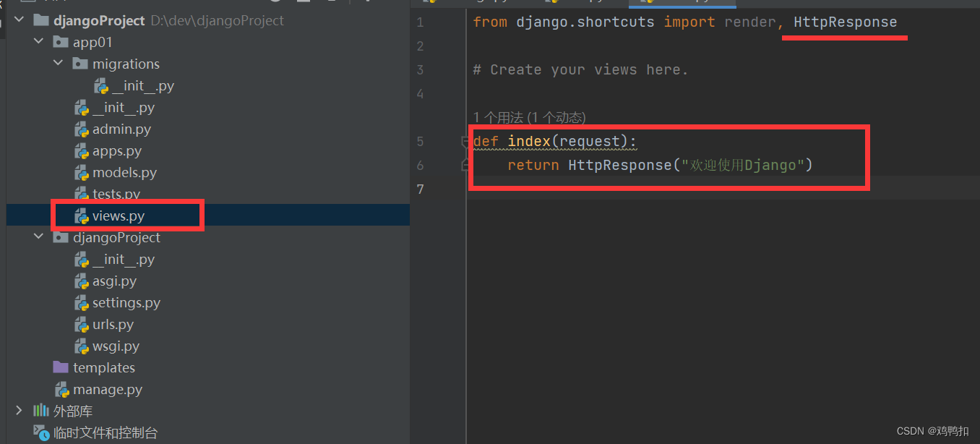The width and height of the screenshot is (980, 444).
Task: Click the manage.py Python file icon
Action: tap(62, 389)
